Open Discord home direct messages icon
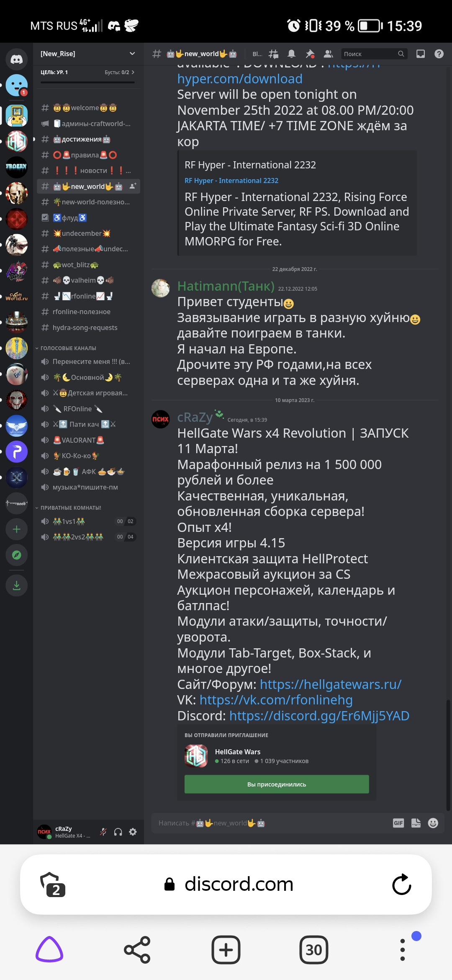 (16, 59)
